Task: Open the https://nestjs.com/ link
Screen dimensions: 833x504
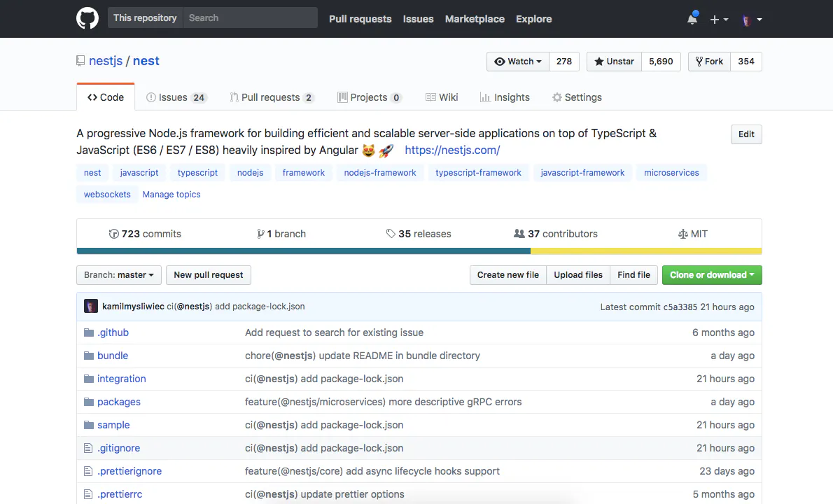Action: (452, 150)
